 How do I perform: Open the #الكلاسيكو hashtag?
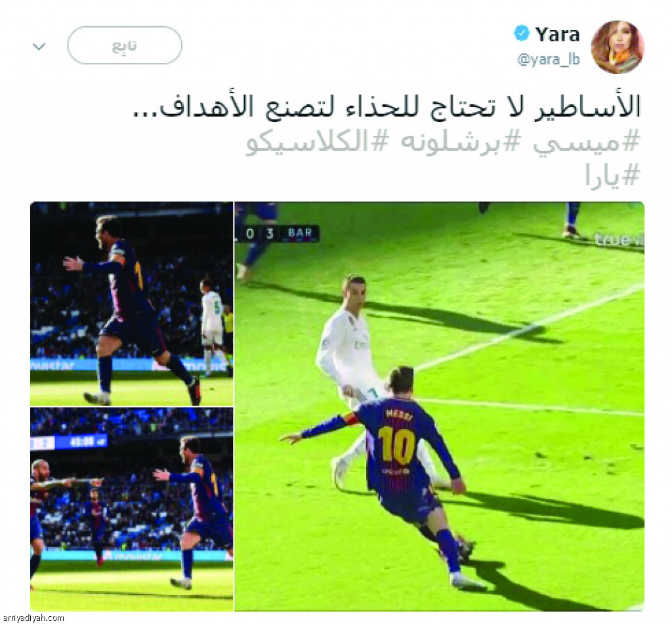click(x=317, y=143)
